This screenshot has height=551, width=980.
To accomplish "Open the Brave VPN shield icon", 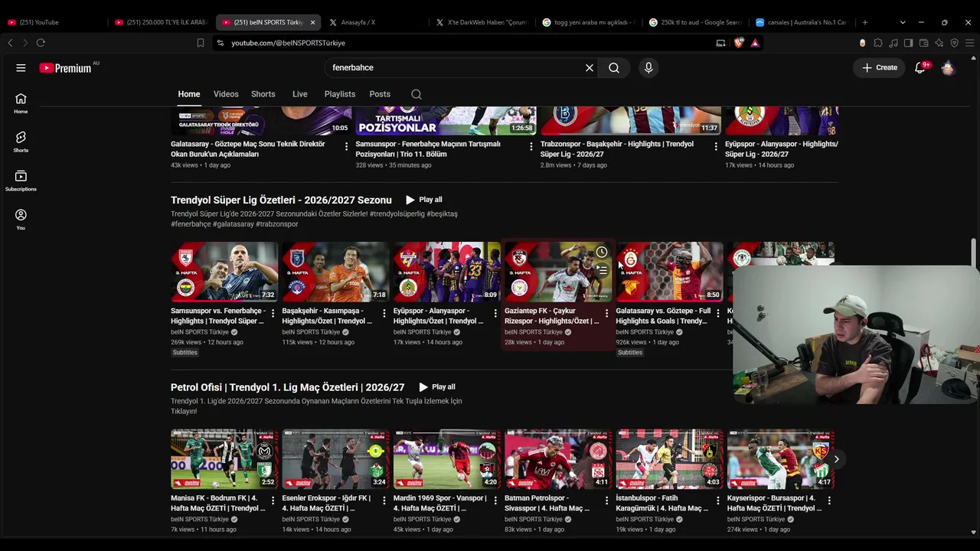I will coord(955,43).
